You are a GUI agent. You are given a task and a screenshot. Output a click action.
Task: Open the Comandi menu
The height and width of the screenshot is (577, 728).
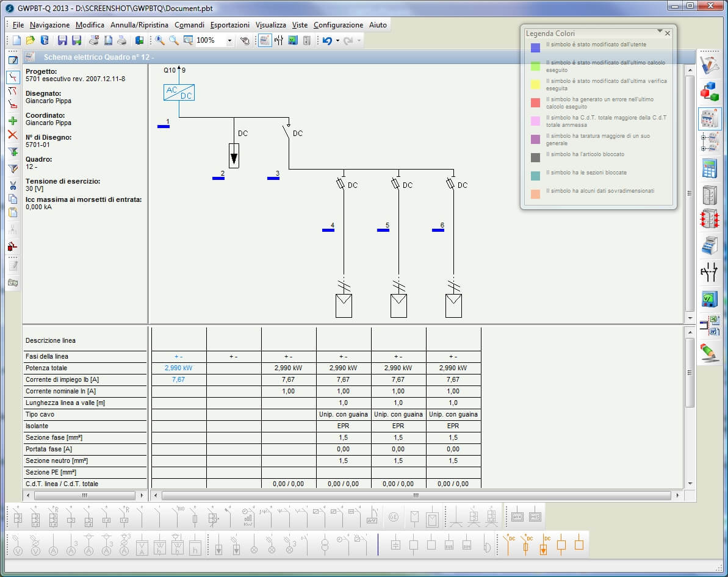(189, 24)
